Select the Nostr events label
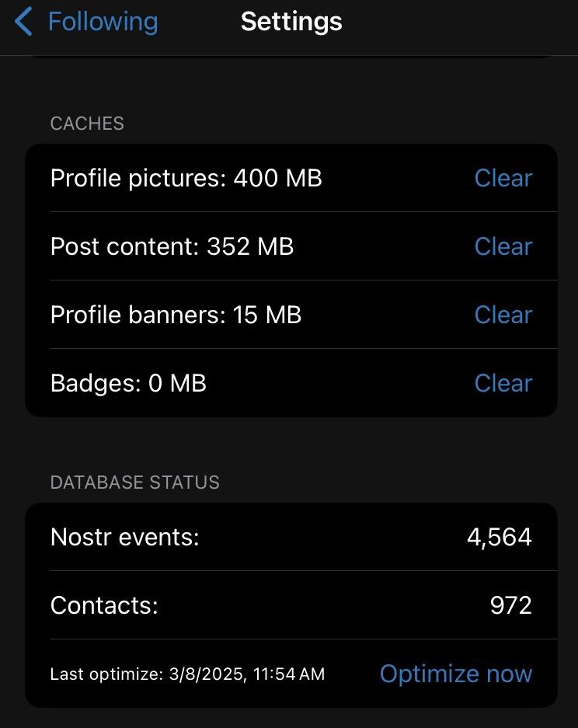The width and height of the screenshot is (578, 728). click(x=125, y=537)
